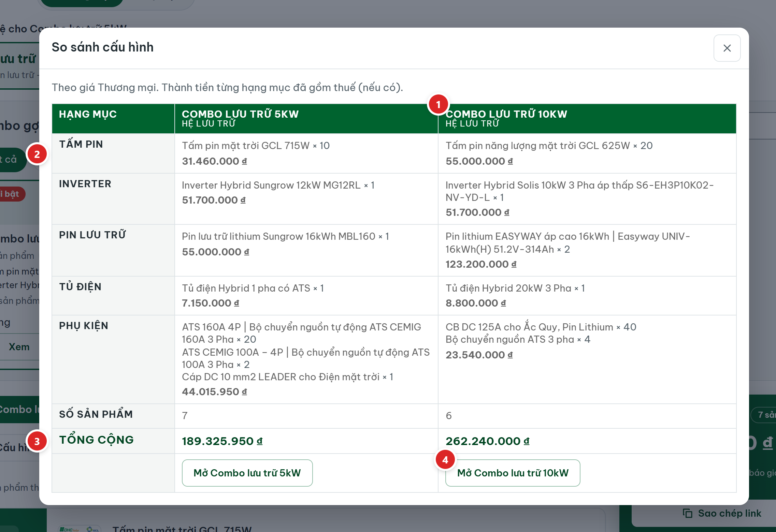Click the HẠNG MỤC header cell
Screen dimensions: 776x532
click(x=113, y=118)
